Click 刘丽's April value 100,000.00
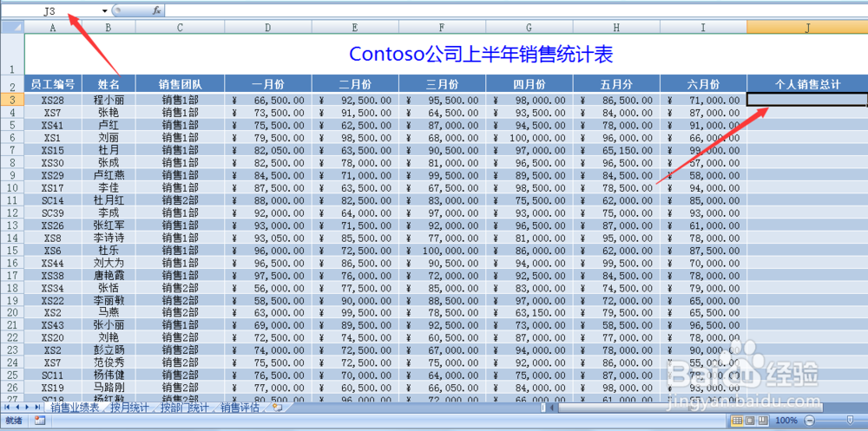 (529, 138)
